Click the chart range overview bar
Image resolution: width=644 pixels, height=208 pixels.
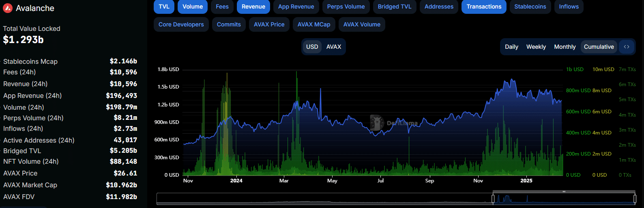click(x=396, y=199)
